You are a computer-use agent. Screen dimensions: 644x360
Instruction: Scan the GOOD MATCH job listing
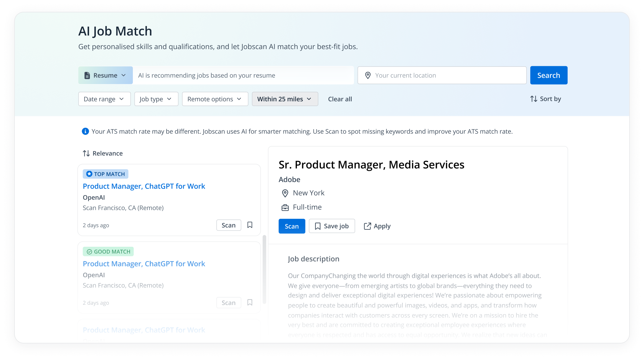click(x=228, y=303)
